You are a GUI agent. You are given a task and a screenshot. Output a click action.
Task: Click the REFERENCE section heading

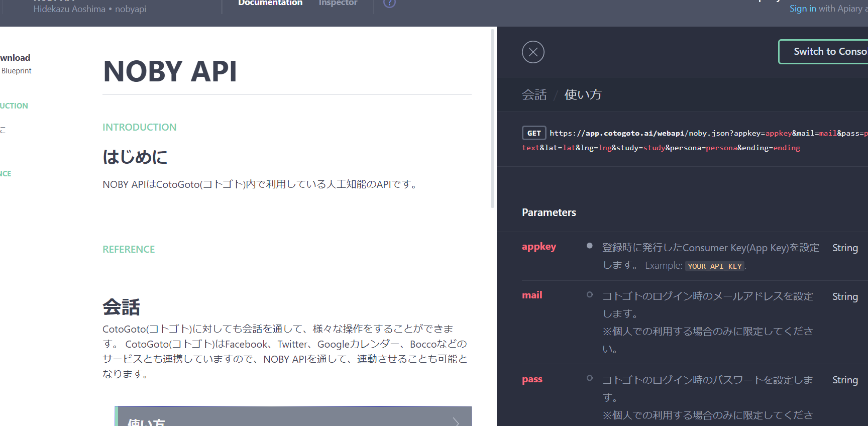coord(129,249)
